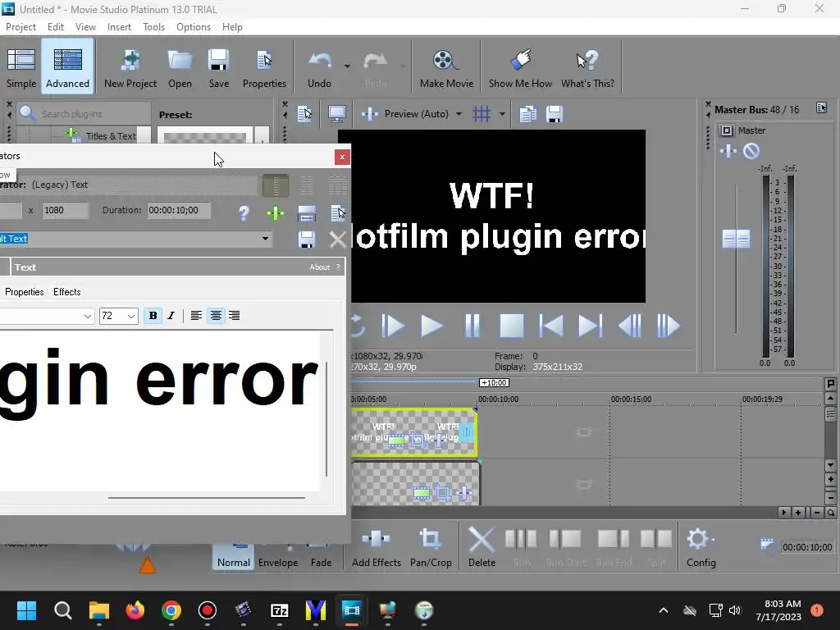
Task: Click the frame height 1080 field
Action: tap(65, 211)
